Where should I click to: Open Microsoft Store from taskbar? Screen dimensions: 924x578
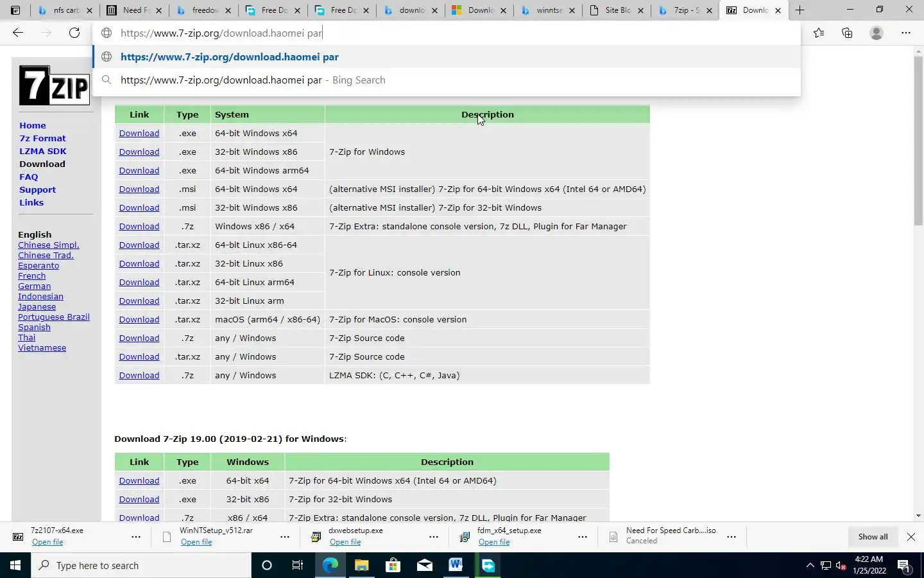tap(393, 565)
